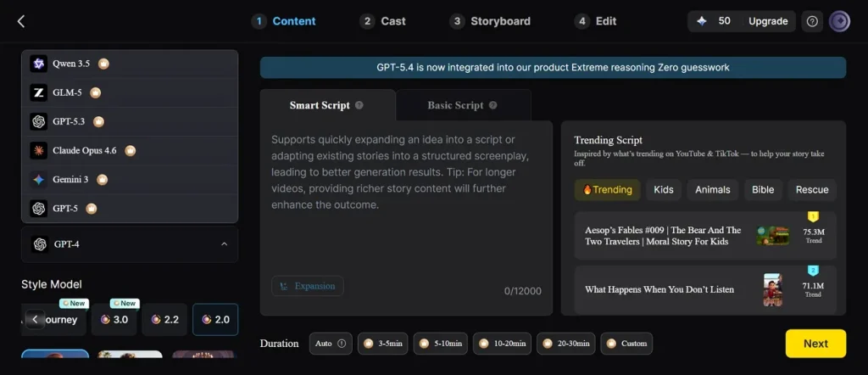Screen dimensions: 868x375
Task: Open the help question mark icon
Action: click(x=812, y=21)
